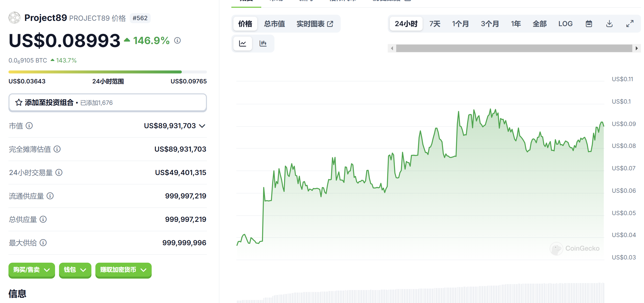Click the 24h low US$0.03643
The height and width of the screenshot is (303, 644).
[x=27, y=81]
